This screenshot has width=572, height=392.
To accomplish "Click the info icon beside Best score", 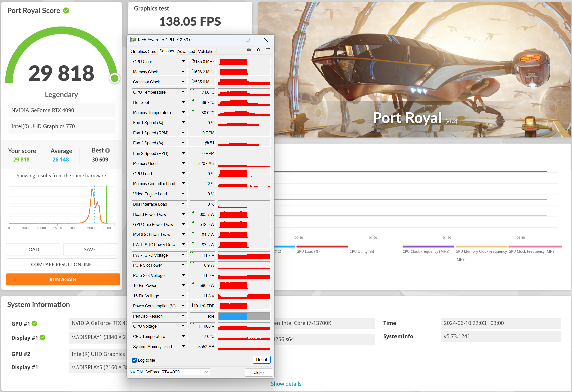I will tap(108, 150).
